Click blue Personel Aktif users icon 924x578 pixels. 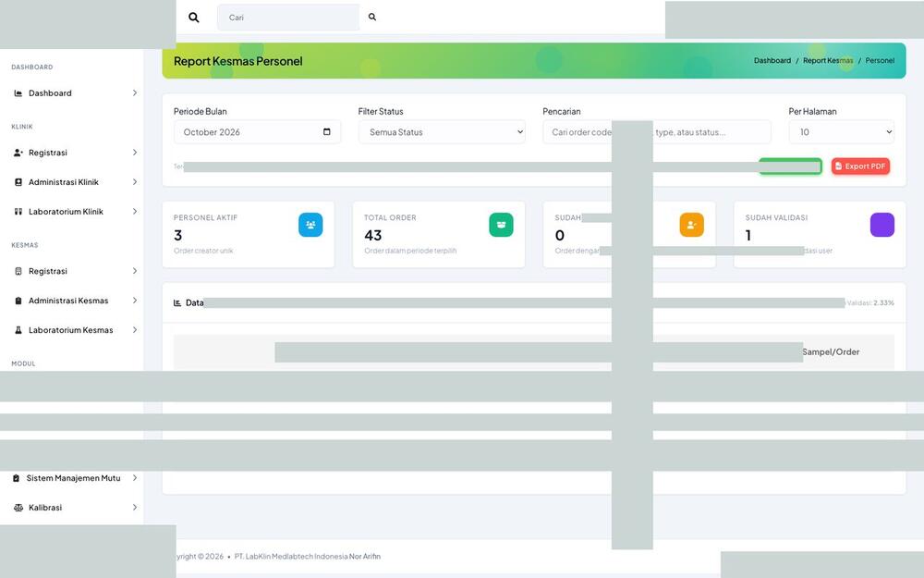[x=310, y=225]
